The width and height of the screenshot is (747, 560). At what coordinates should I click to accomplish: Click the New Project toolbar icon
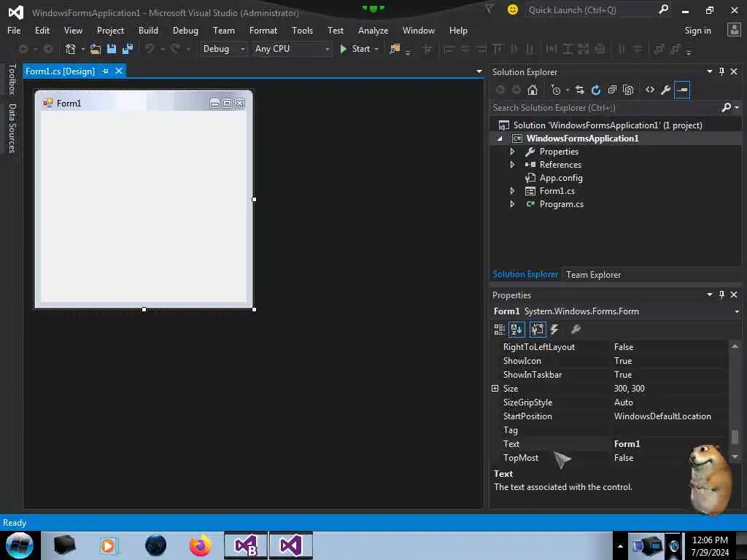[71, 49]
